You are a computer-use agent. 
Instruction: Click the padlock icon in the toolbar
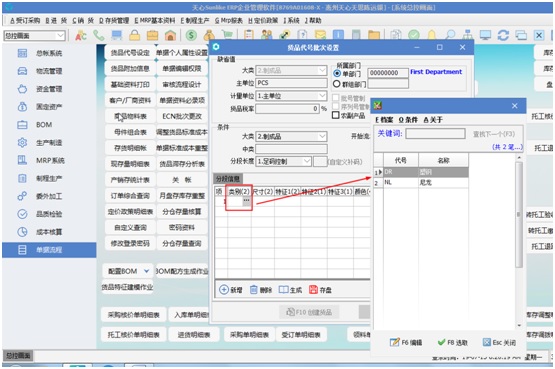click(x=135, y=35)
